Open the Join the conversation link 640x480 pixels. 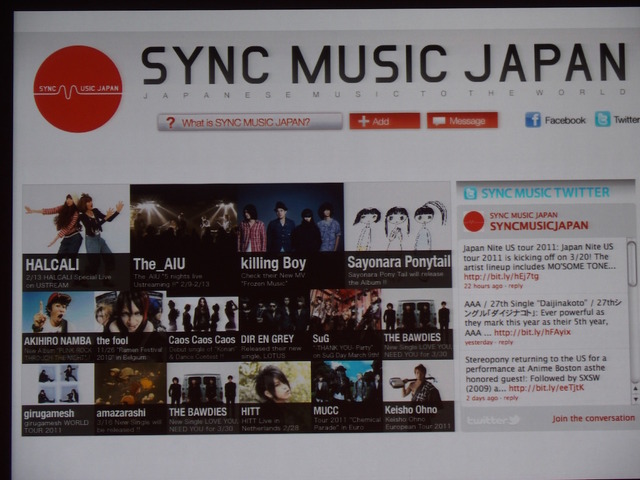click(x=593, y=418)
